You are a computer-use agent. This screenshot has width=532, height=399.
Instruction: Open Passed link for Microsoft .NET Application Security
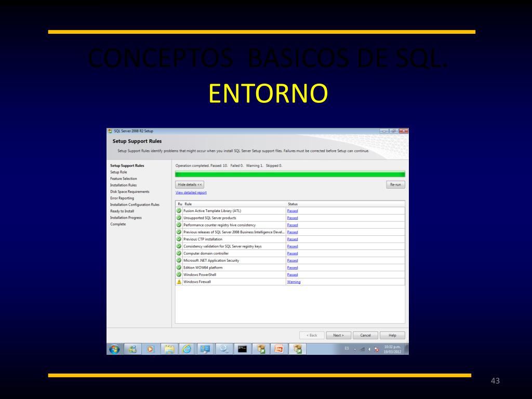tap(292, 261)
